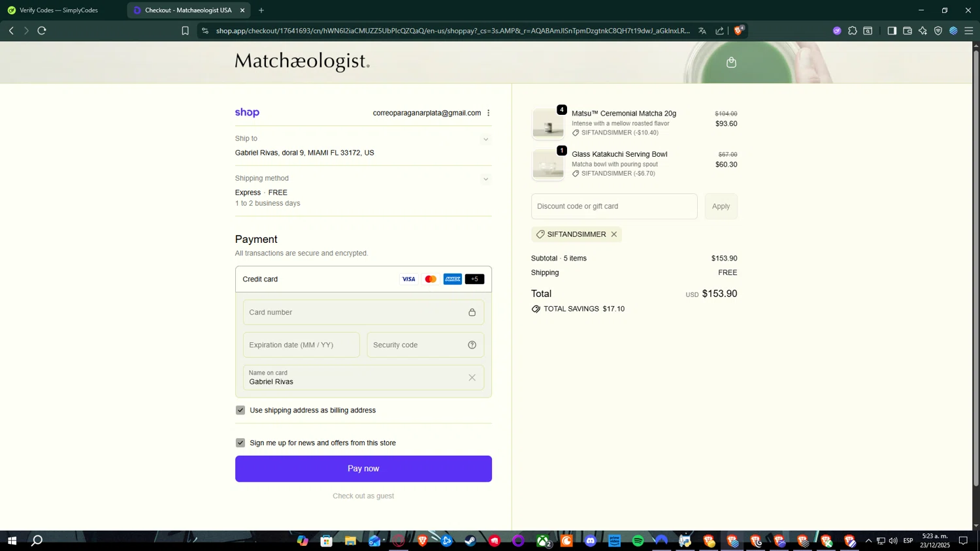The width and height of the screenshot is (980, 551).
Task: View site information icon in address bar
Action: (x=204, y=31)
